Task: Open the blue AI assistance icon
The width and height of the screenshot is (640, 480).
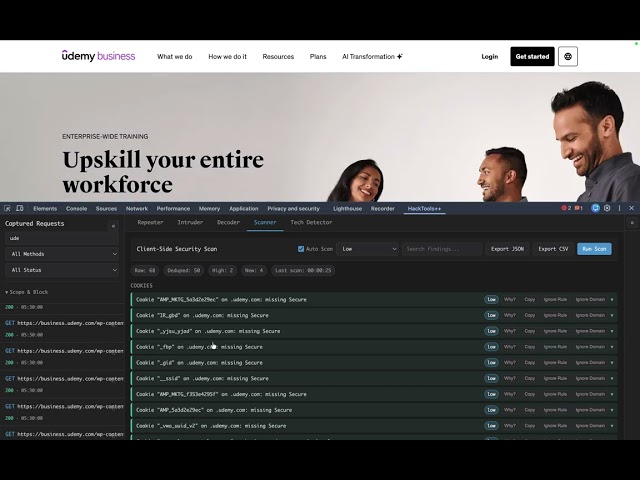Action: click(596, 208)
